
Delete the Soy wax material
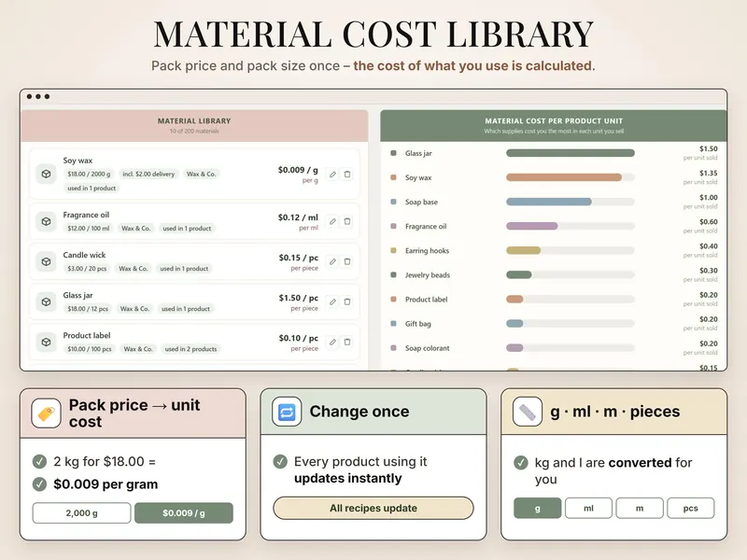347,175
